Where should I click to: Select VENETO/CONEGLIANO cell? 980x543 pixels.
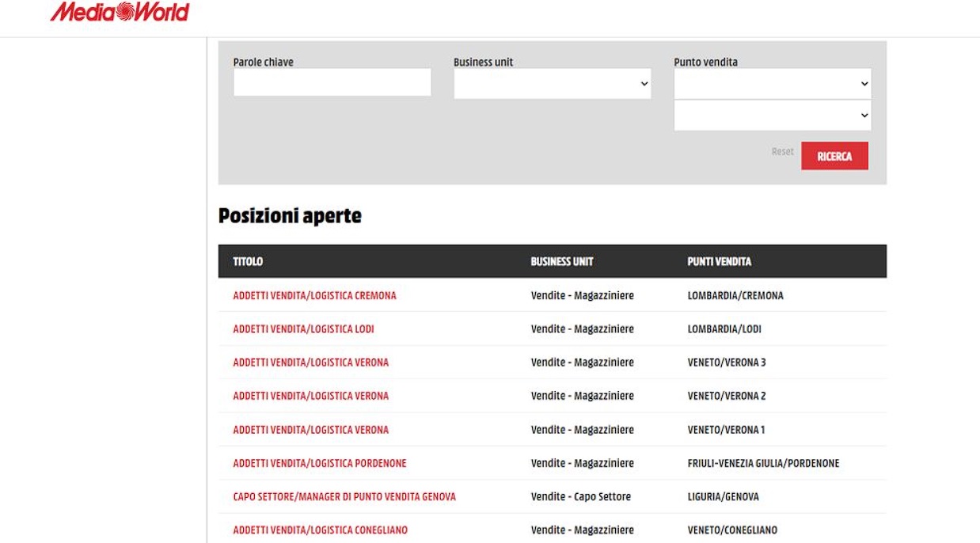coord(732,530)
